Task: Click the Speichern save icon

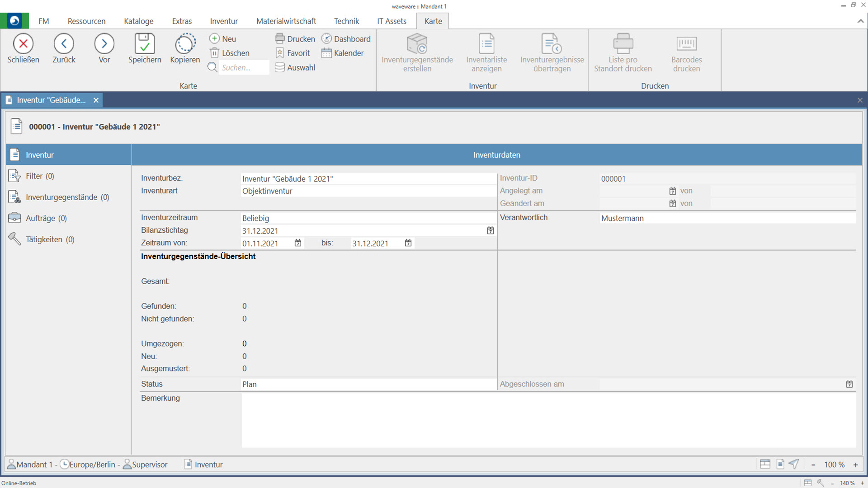Action: (x=145, y=44)
